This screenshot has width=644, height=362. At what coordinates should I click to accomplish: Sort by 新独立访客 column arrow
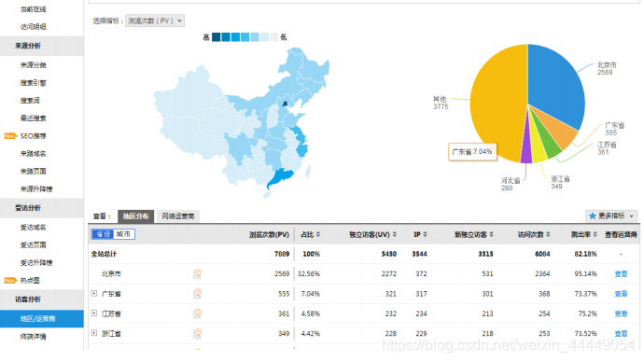point(491,234)
